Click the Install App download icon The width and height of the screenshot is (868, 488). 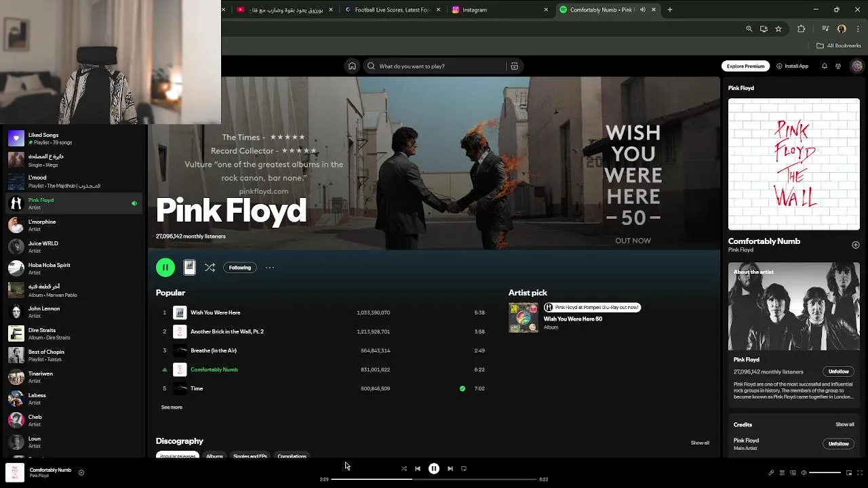779,66
